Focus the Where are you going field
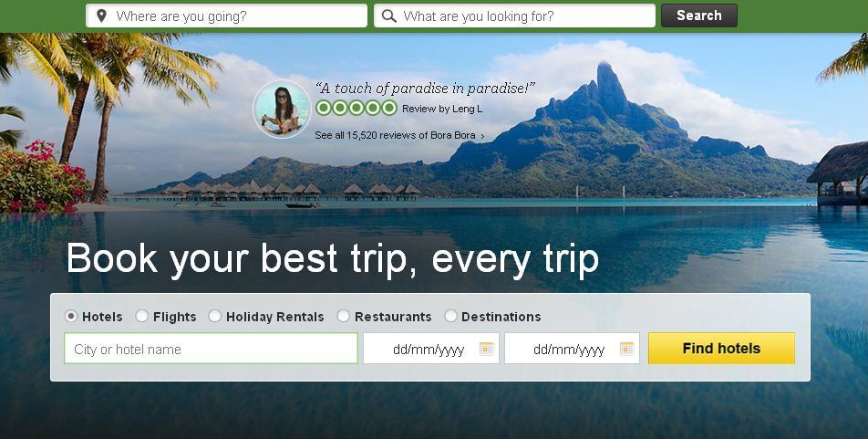 pyautogui.click(x=226, y=16)
